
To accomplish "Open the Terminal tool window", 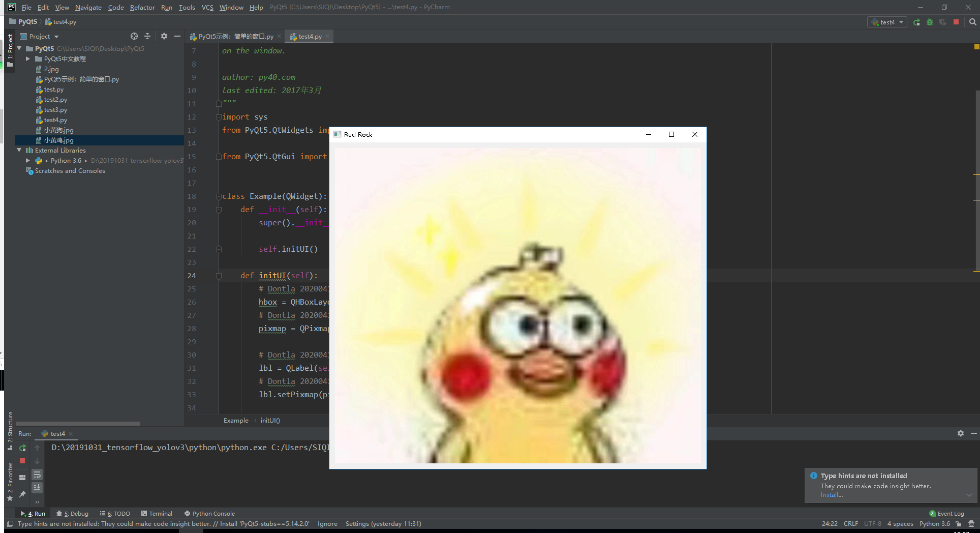I will pos(157,514).
